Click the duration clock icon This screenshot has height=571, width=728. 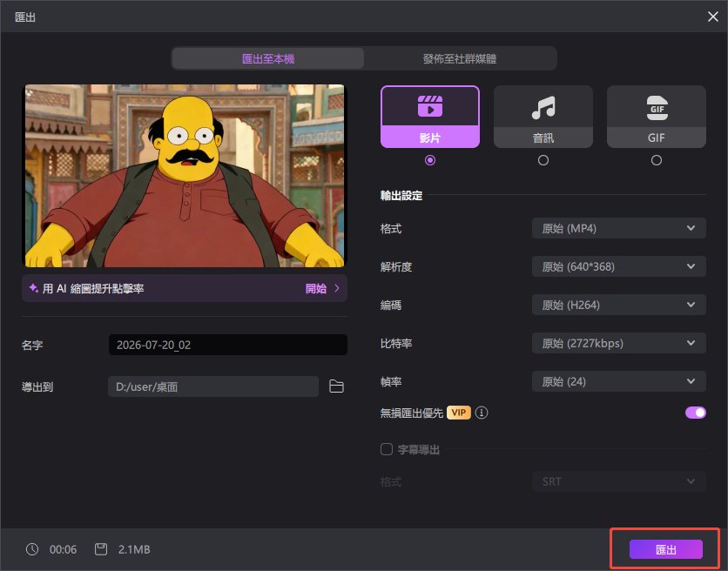click(32, 549)
